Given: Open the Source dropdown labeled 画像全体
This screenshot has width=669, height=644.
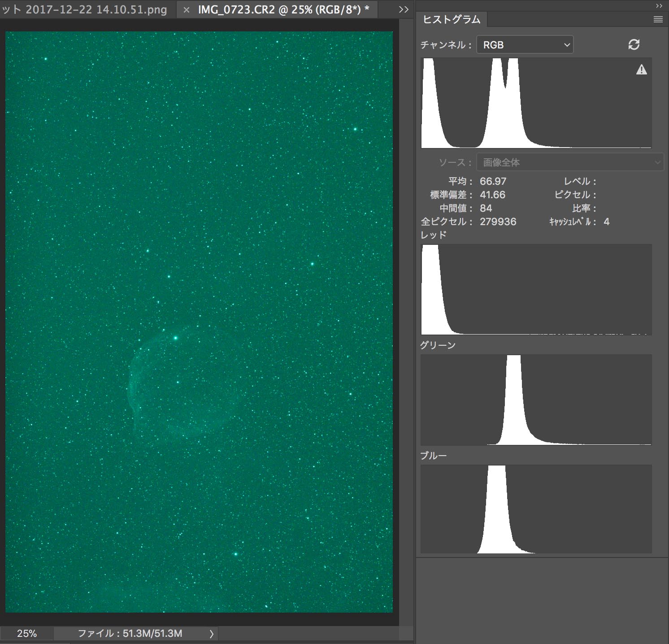Looking at the screenshot, I should pos(569,162).
